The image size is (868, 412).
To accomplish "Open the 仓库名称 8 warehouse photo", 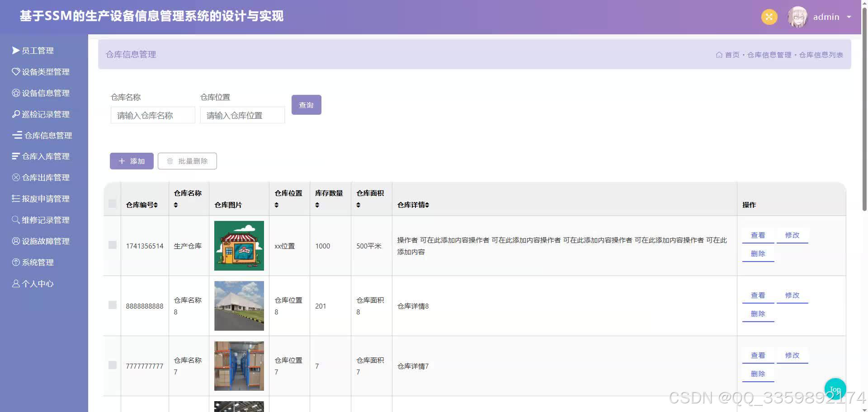I will [x=239, y=306].
